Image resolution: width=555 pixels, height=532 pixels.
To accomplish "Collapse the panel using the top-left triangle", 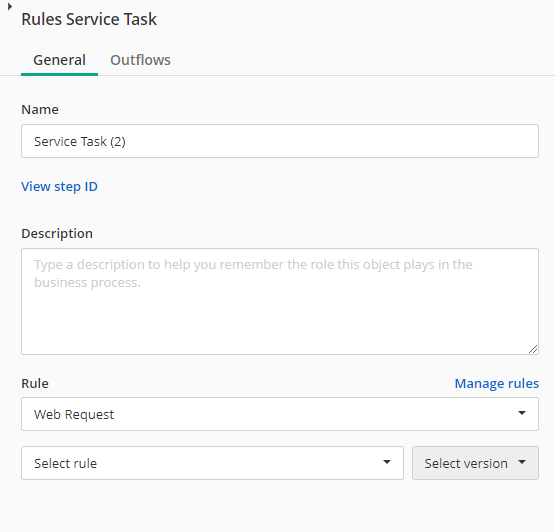I will pos(10,6).
